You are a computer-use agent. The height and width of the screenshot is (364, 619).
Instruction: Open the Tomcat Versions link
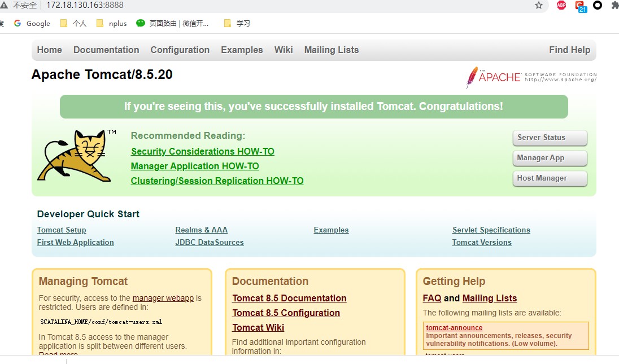click(x=482, y=242)
